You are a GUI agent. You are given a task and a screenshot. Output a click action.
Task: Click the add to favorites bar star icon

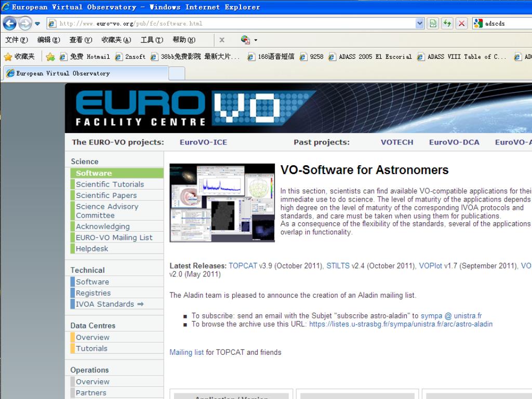tap(50, 57)
